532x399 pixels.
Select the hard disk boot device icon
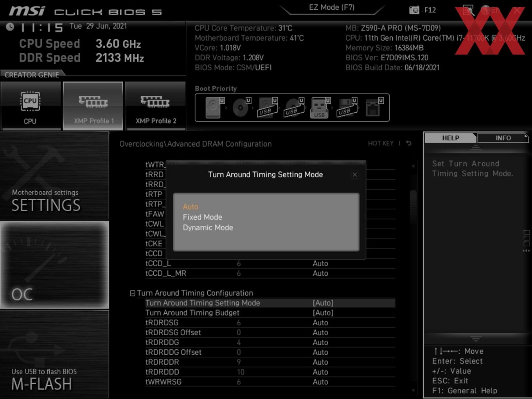tap(214, 108)
